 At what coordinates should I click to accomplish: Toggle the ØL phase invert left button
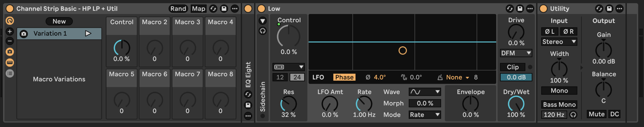(x=550, y=31)
